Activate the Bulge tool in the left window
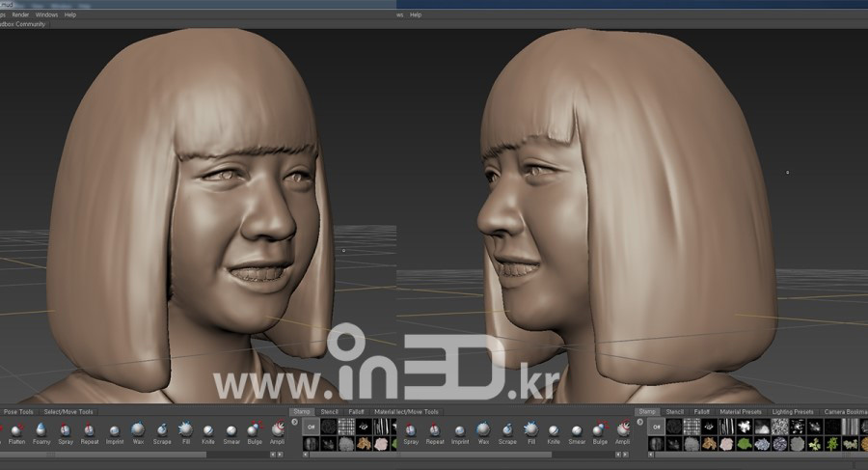 [x=255, y=433]
